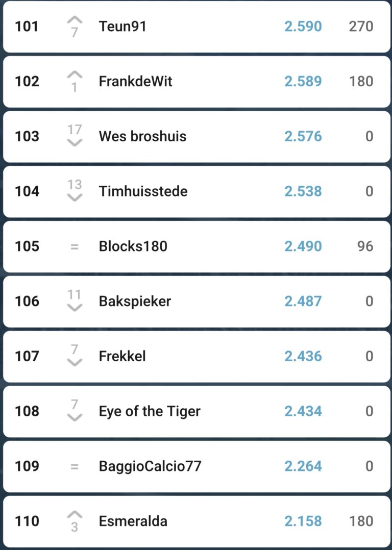Screen dimensions: 392x550
Task: Click the 2.436 score for Frekkel
Action: pyautogui.click(x=303, y=356)
